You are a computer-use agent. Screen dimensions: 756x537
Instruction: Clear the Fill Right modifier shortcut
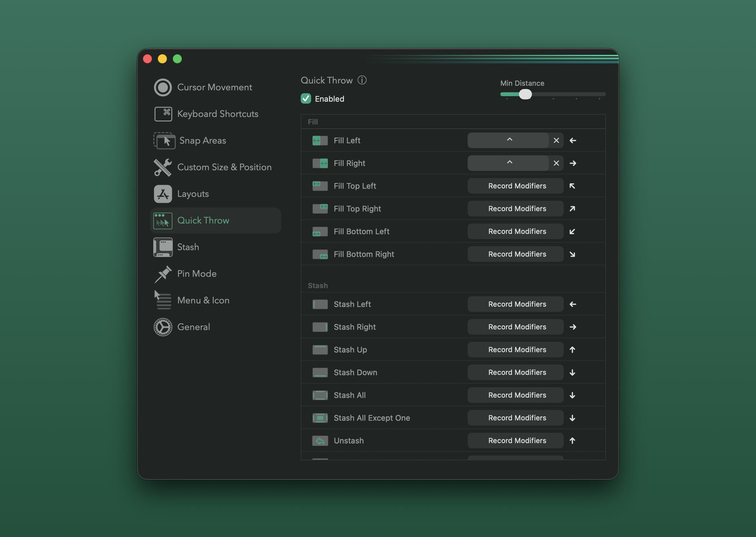(x=556, y=163)
